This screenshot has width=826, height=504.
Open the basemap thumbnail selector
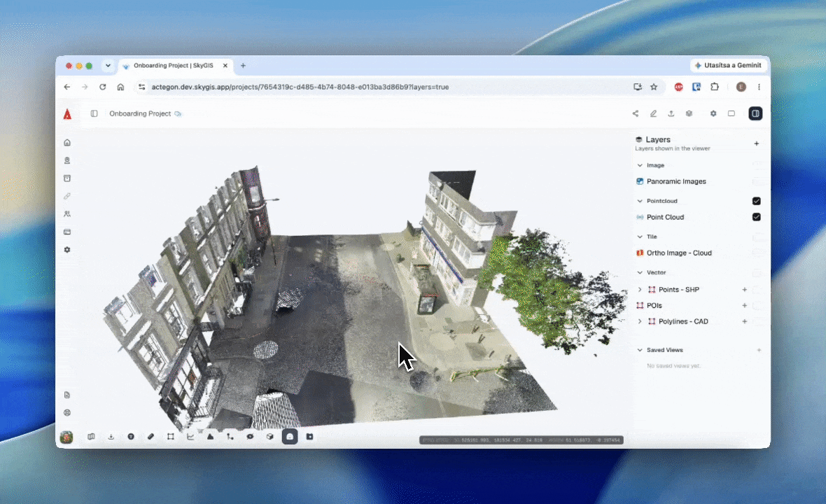click(66, 437)
